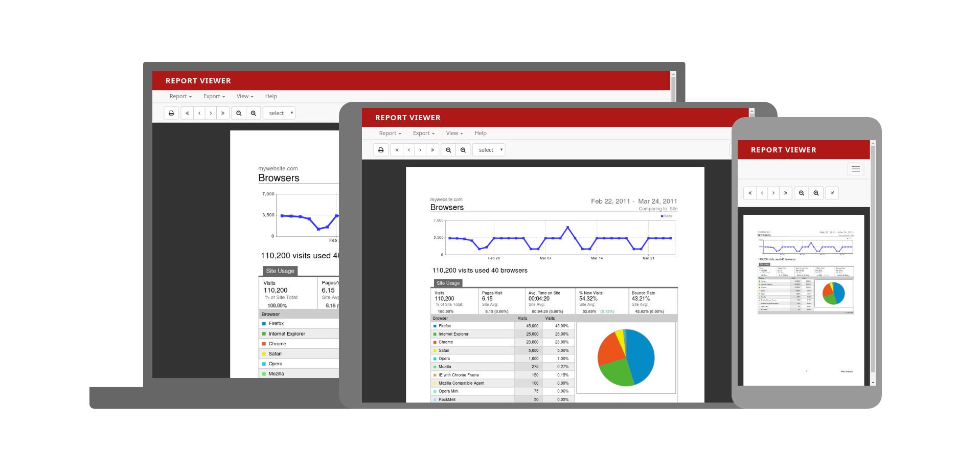Click Opera row in laptop report
Image resolution: width=980 pixels, height=467 pixels.
(x=299, y=364)
